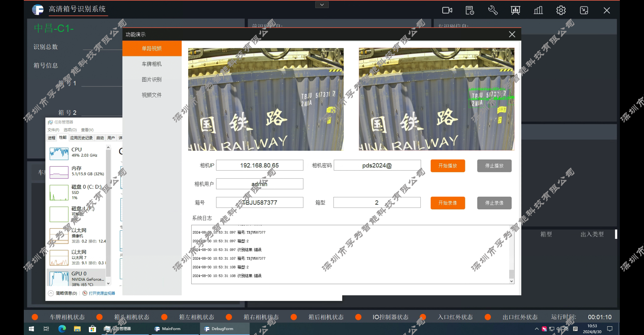Focus the 相机密码 input field
Image resolution: width=644 pixels, height=335 pixels.
click(377, 165)
